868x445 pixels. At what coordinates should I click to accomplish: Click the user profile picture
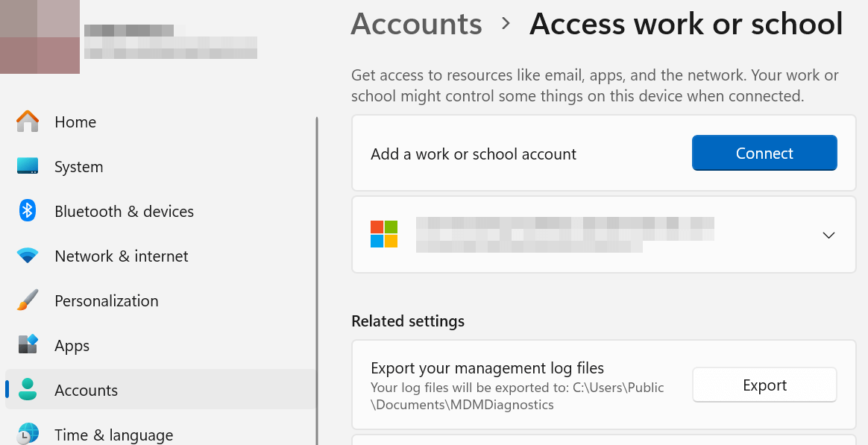pos(40,37)
